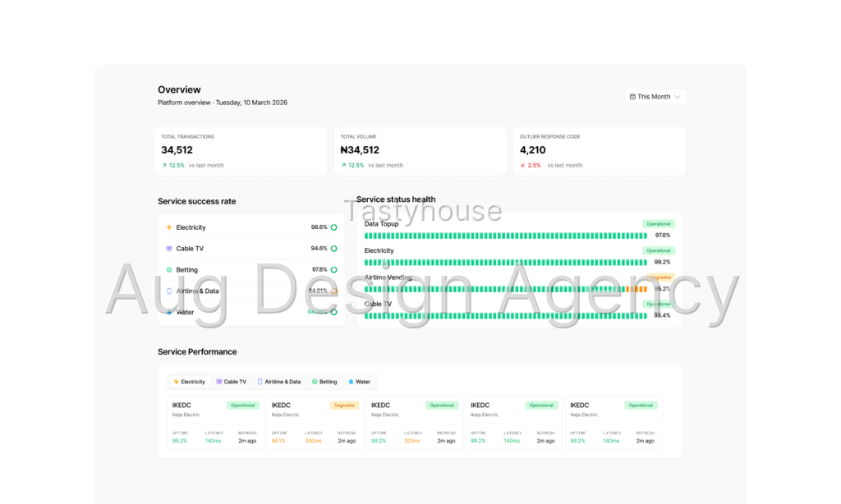
Task: Open the Total Volume summary card
Action: 420,151
